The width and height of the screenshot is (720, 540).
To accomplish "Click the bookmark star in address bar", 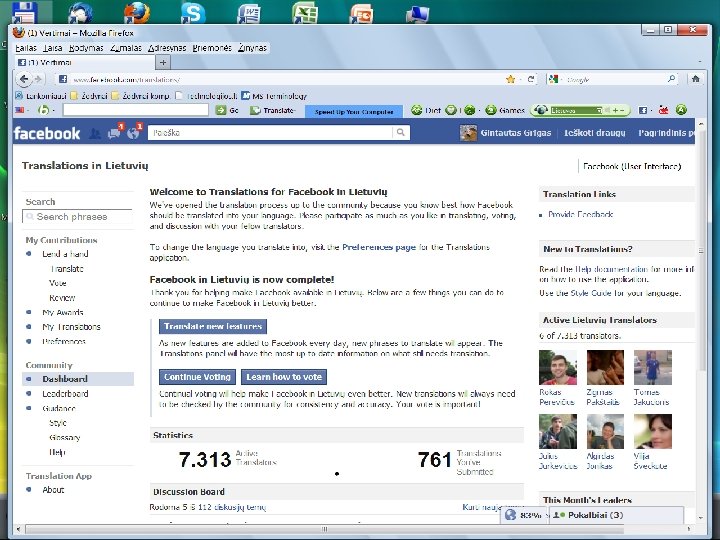I will (x=511, y=79).
